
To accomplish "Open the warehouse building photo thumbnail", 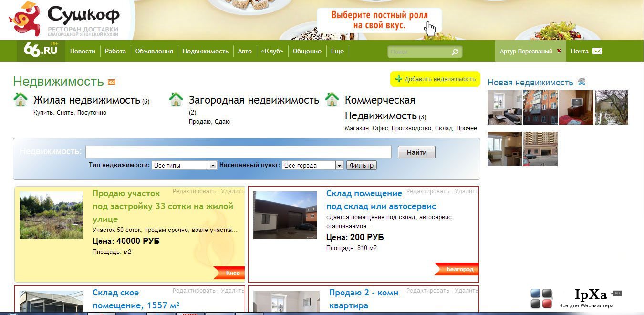I will (x=285, y=215).
